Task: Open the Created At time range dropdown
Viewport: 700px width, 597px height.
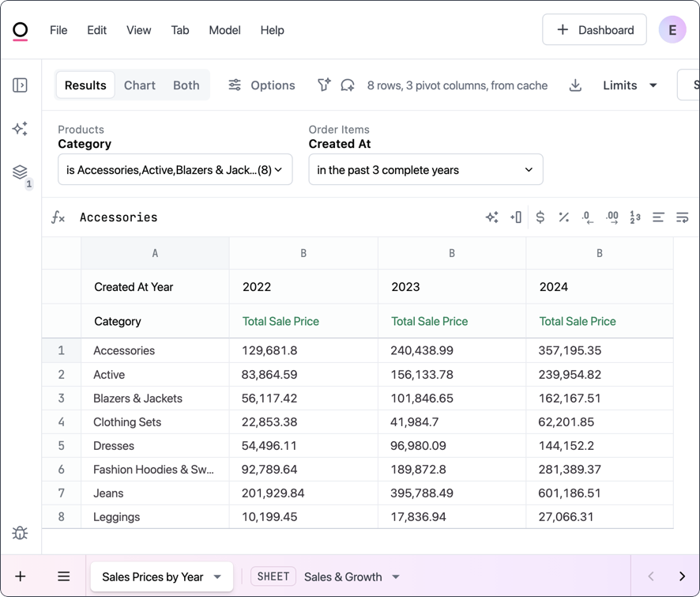Action: (x=425, y=169)
